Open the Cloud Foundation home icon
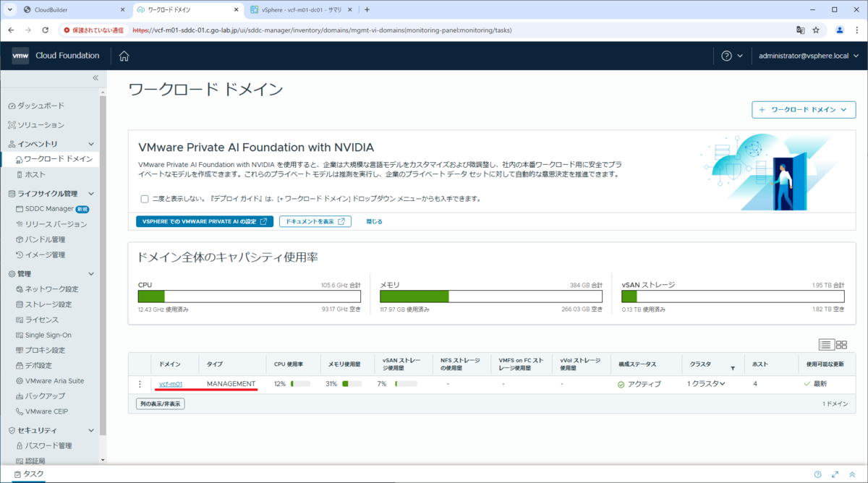This screenshot has width=868, height=483. click(124, 56)
